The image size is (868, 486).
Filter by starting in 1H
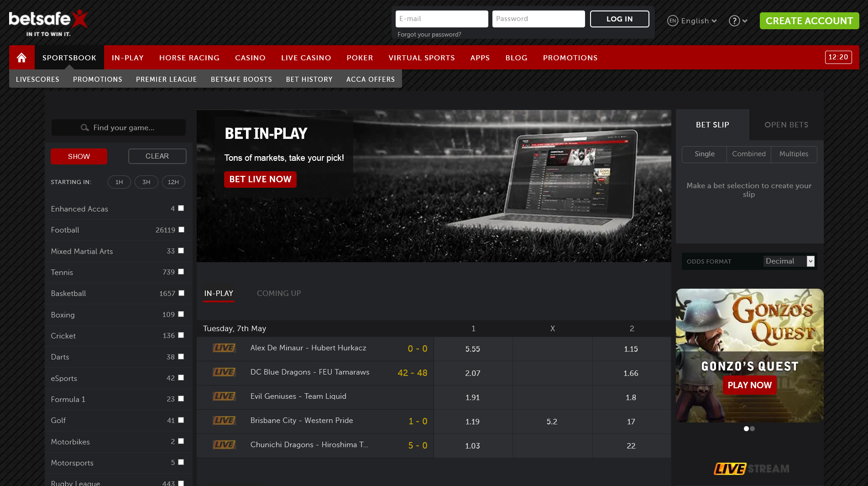[x=119, y=182]
